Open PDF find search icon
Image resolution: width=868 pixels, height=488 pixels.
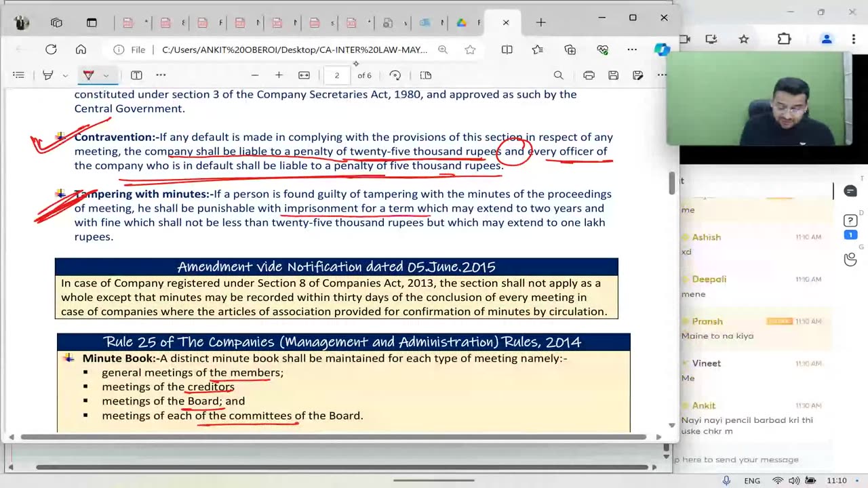[559, 75]
